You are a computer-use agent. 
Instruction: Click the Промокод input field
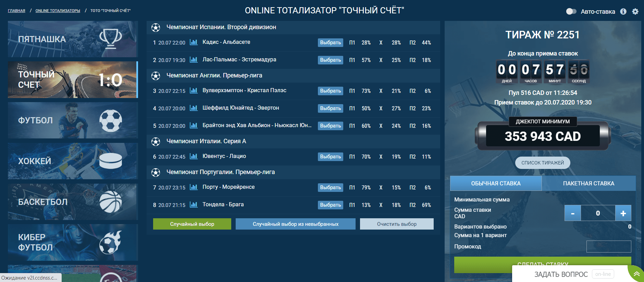pos(609,246)
